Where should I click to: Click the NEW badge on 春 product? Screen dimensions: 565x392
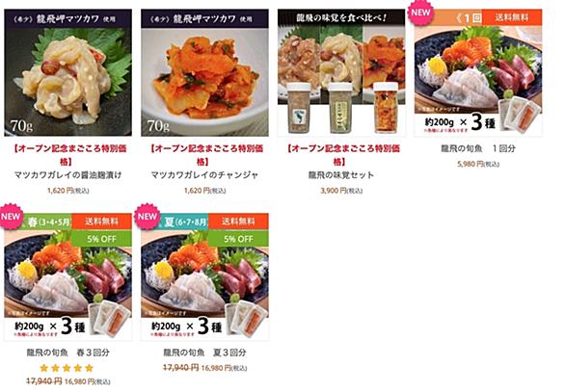pos(11,217)
